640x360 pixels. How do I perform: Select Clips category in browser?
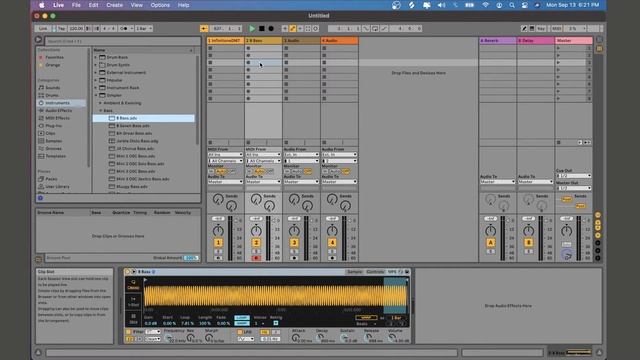pos(50,133)
